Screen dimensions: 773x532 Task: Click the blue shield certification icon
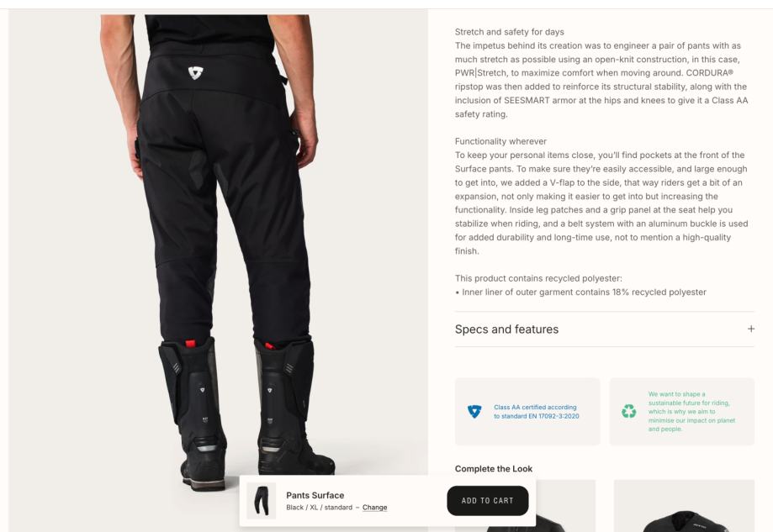click(474, 411)
